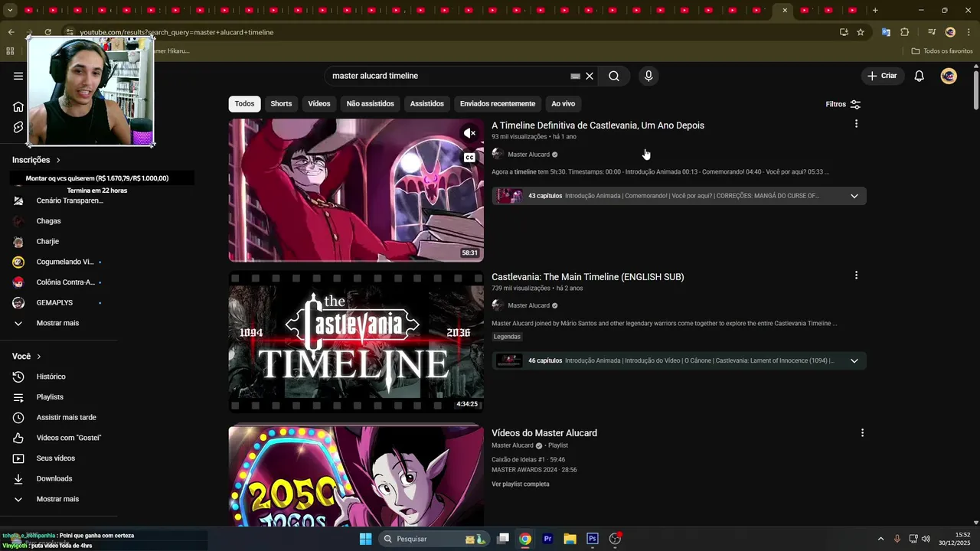Screen dimensions: 980x551
Task: Show hidden system tray icons chevron
Action: click(880, 539)
